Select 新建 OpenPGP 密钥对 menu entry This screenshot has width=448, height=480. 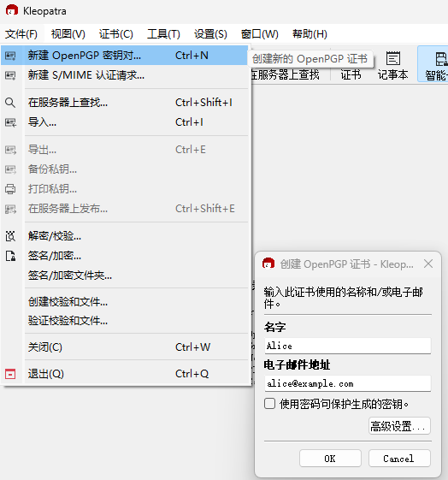pyautogui.click(x=124, y=56)
